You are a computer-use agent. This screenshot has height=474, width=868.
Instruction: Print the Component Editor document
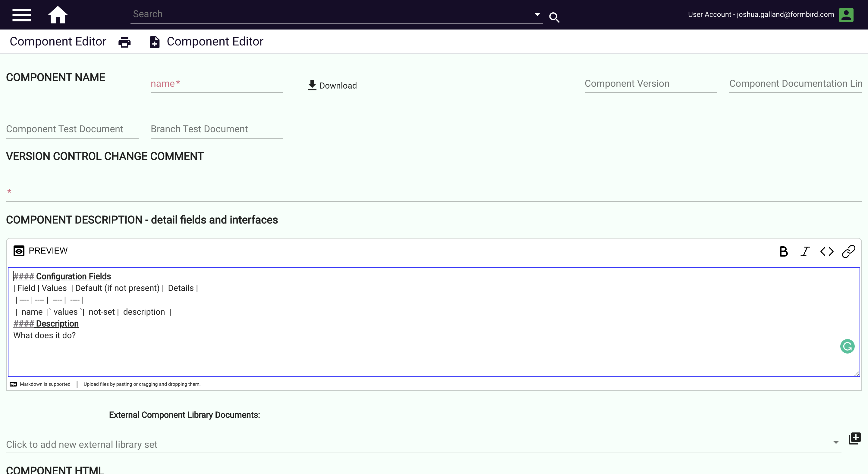(124, 42)
